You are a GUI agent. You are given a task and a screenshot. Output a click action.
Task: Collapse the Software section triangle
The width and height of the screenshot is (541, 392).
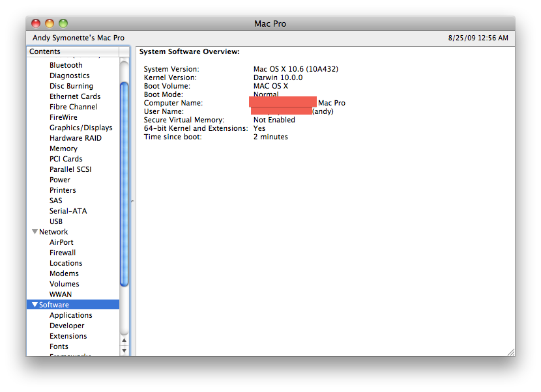[35, 305]
